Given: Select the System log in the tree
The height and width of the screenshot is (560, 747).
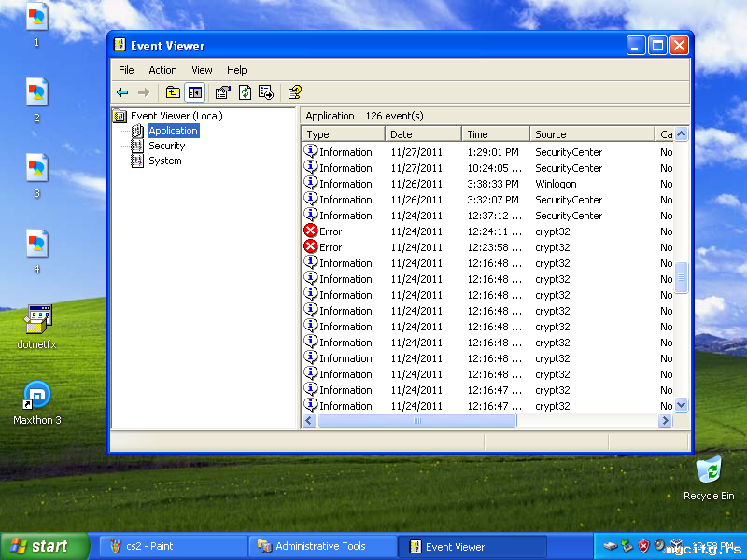Looking at the screenshot, I should 164,161.
